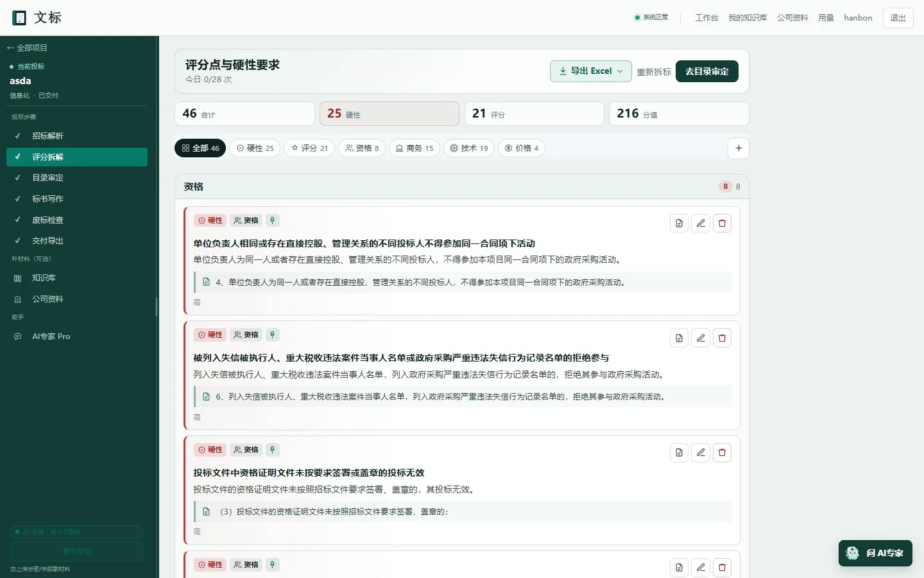Click the 退出 logout button

(x=898, y=18)
